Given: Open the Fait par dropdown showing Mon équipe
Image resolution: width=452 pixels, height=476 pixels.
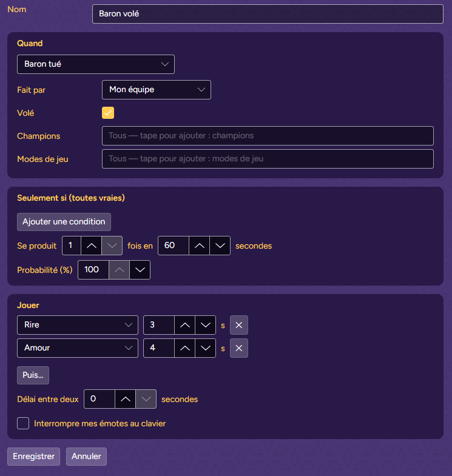Looking at the screenshot, I should (x=157, y=90).
